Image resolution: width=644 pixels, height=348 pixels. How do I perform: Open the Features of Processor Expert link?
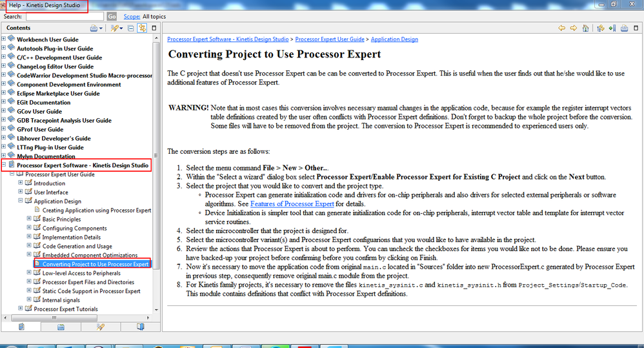point(292,204)
